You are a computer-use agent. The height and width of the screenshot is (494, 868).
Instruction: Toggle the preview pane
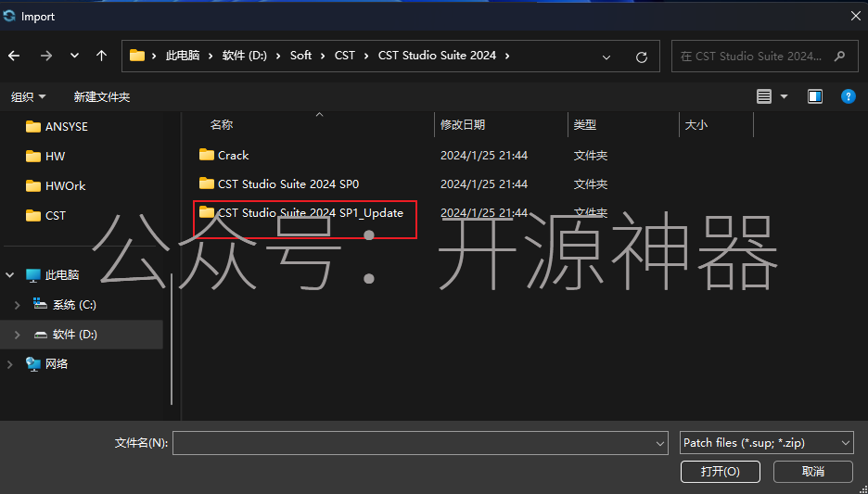pos(815,96)
